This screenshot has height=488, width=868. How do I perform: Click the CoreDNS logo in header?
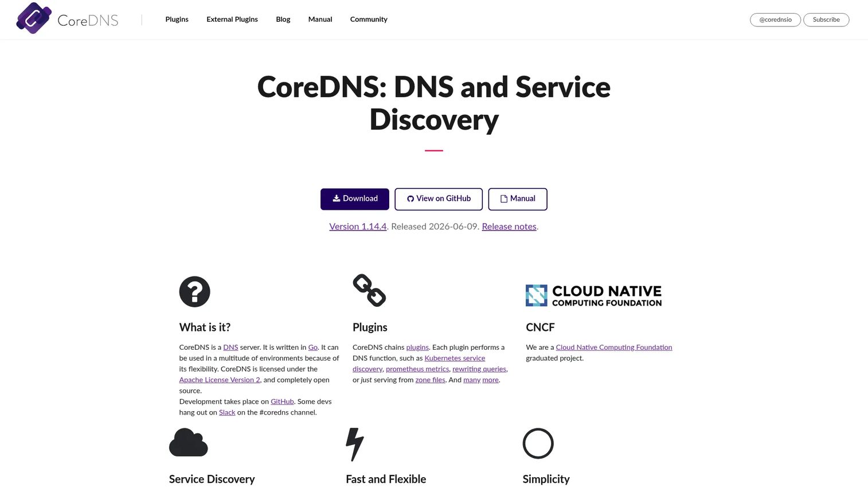click(x=67, y=18)
